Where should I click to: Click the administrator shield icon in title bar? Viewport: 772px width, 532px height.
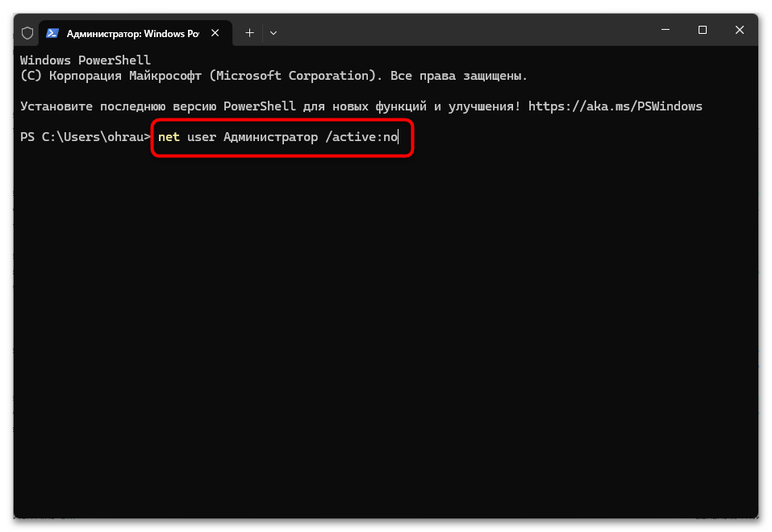click(27, 33)
